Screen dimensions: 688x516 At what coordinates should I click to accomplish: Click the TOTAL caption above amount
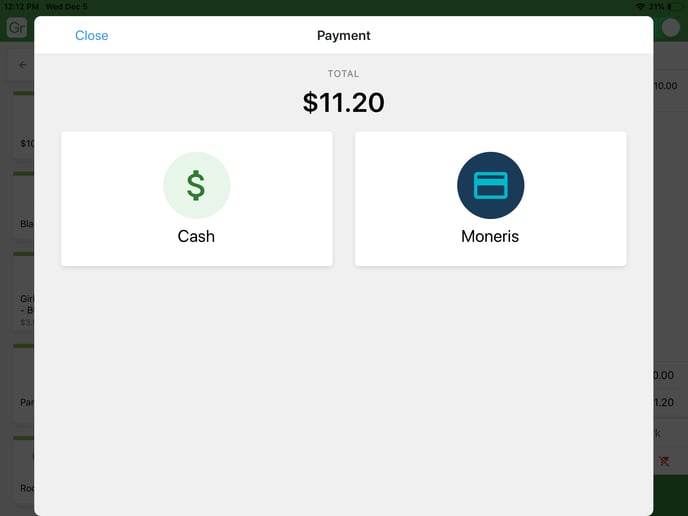pyautogui.click(x=344, y=74)
